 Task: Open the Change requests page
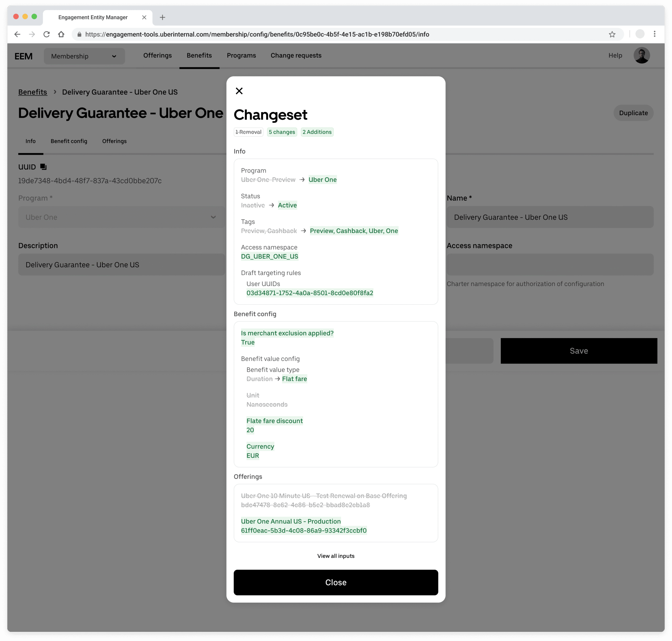tap(296, 55)
